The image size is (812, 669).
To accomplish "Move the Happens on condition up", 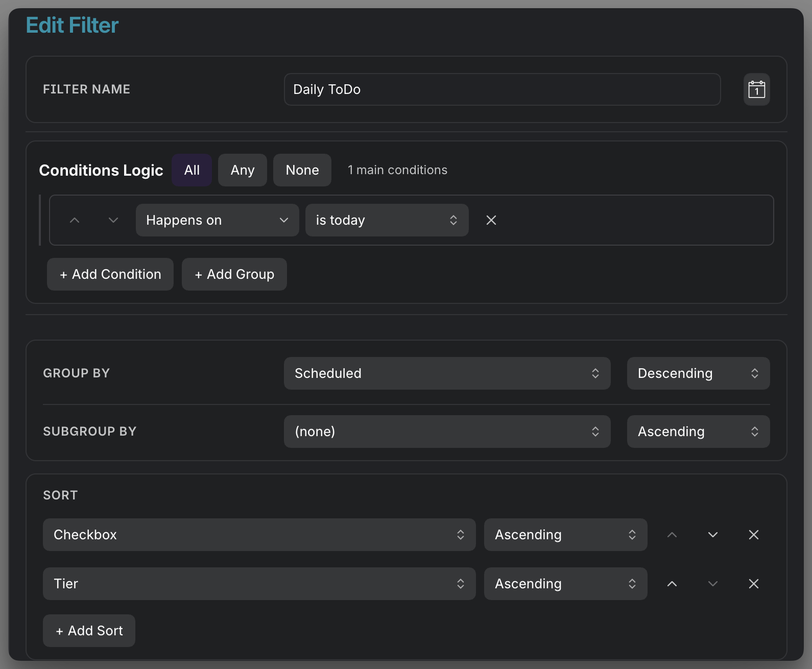I will 75,220.
